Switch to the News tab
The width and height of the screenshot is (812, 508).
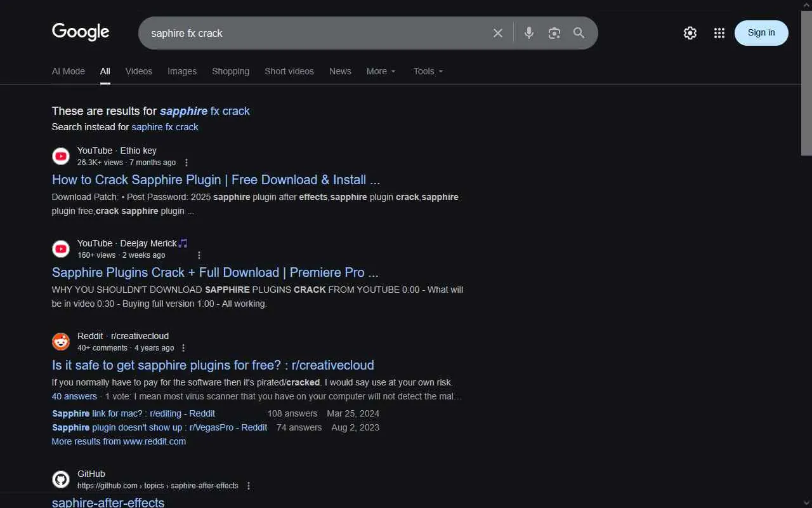coord(340,71)
